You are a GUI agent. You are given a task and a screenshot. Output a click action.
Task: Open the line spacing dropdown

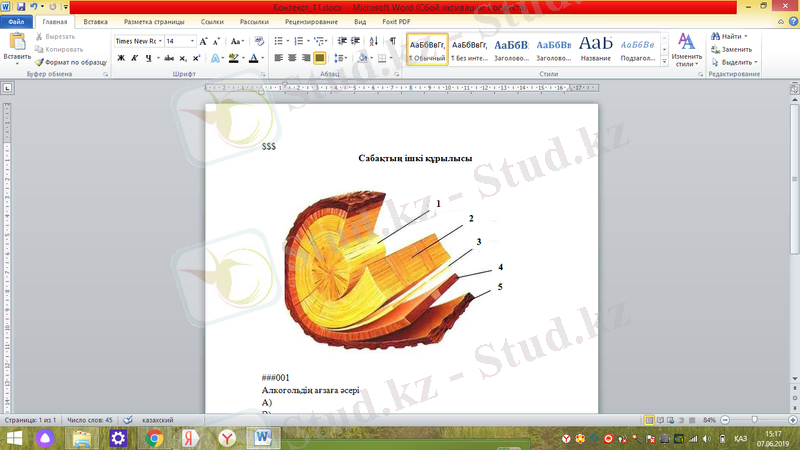(x=340, y=58)
